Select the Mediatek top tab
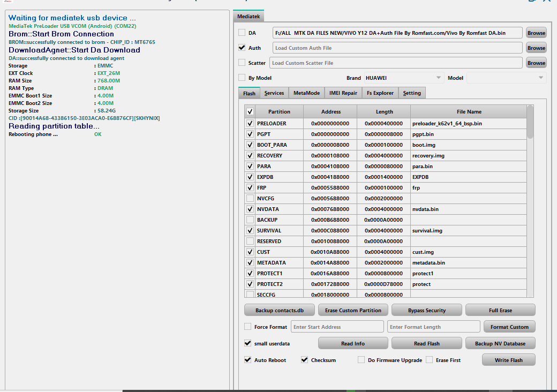 click(x=249, y=16)
